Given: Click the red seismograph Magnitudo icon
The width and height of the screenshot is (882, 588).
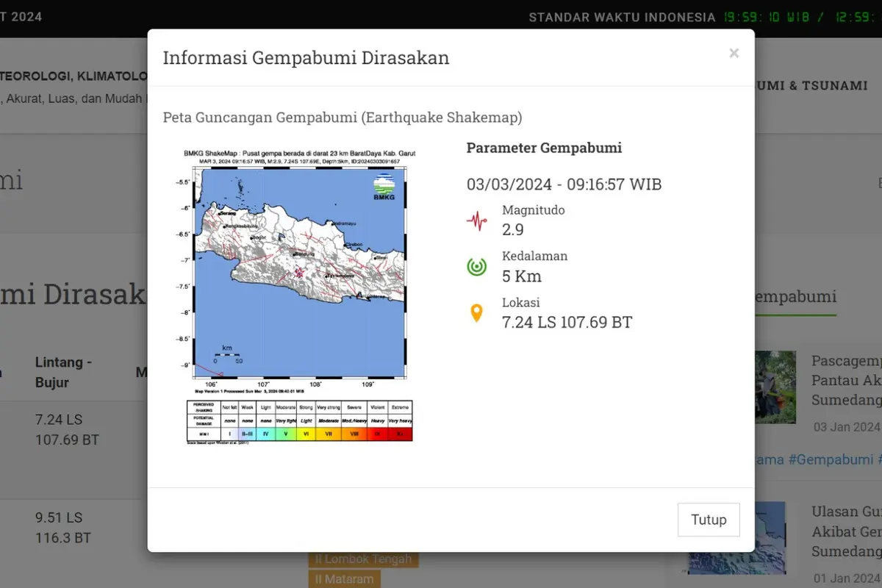Looking at the screenshot, I should [x=476, y=220].
